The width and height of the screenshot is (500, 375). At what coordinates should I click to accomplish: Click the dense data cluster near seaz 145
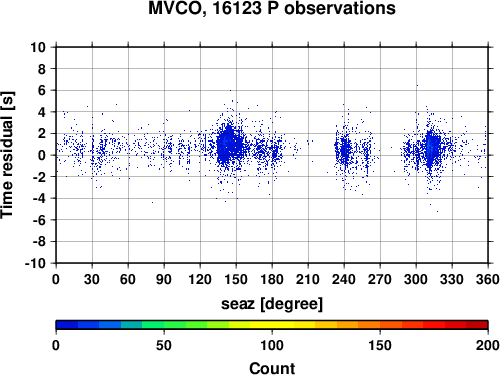click(x=229, y=145)
